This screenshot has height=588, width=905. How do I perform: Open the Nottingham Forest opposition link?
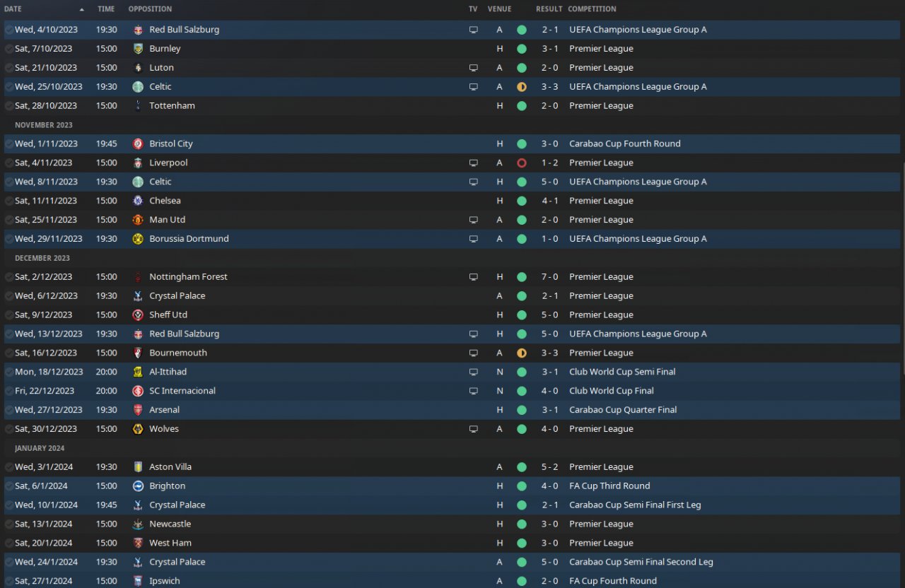[x=188, y=277]
